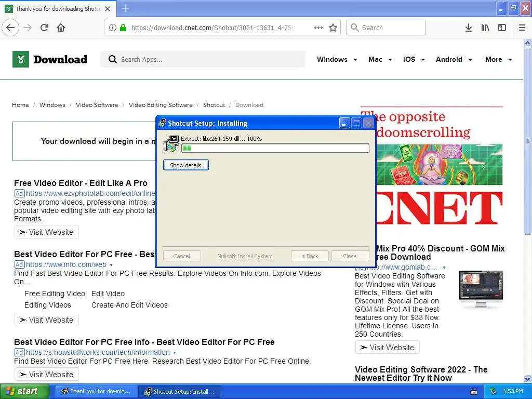Screen dimensions: 532x399
Task: Open ad options arrow beside howstuffworks link
Action: coord(175,353)
